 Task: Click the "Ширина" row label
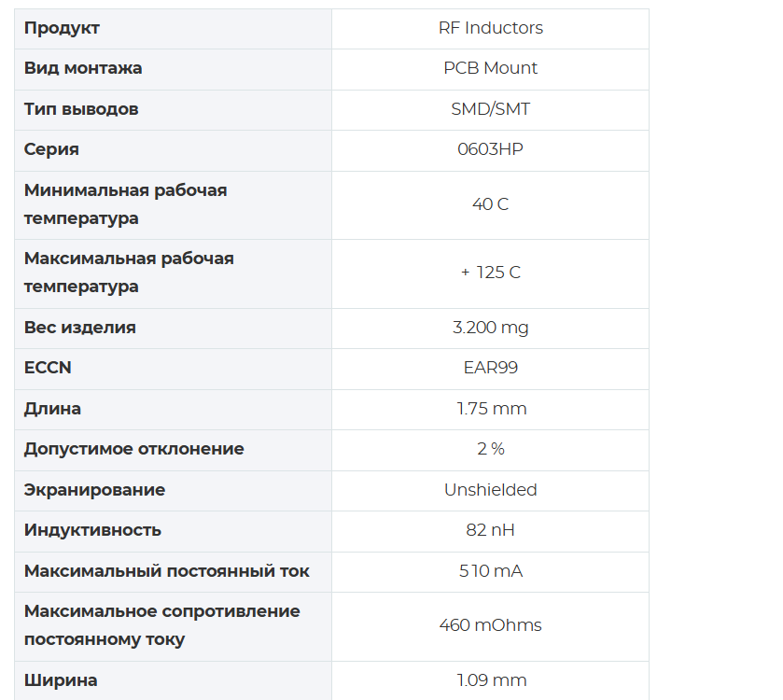pyautogui.click(x=61, y=680)
